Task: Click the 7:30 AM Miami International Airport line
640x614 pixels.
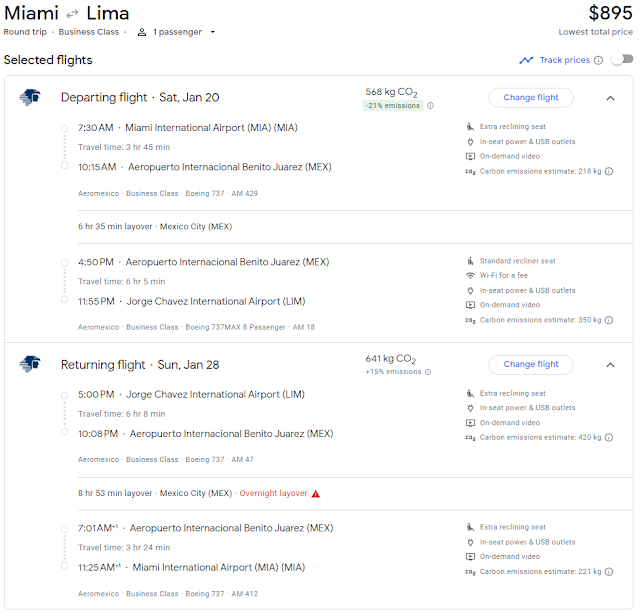Action: (x=188, y=128)
